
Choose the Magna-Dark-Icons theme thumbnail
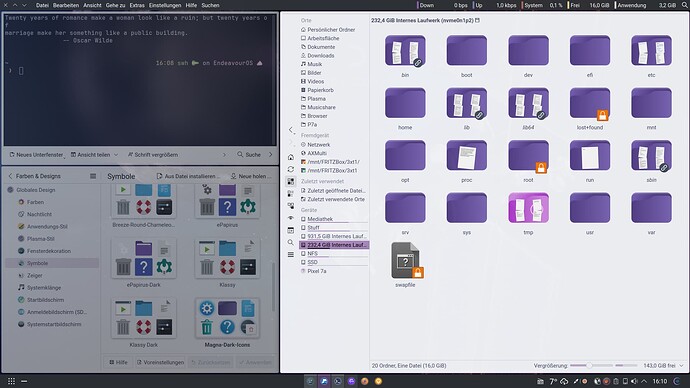pyautogui.click(x=227, y=323)
